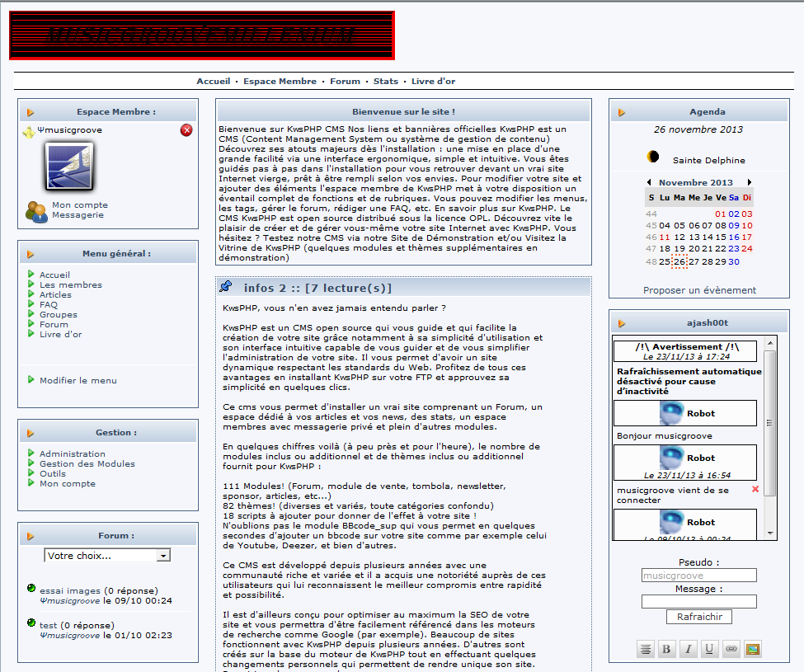
Task: Click Robot avatar dated 23/11/13 à 16:54
Action: tap(672, 458)
